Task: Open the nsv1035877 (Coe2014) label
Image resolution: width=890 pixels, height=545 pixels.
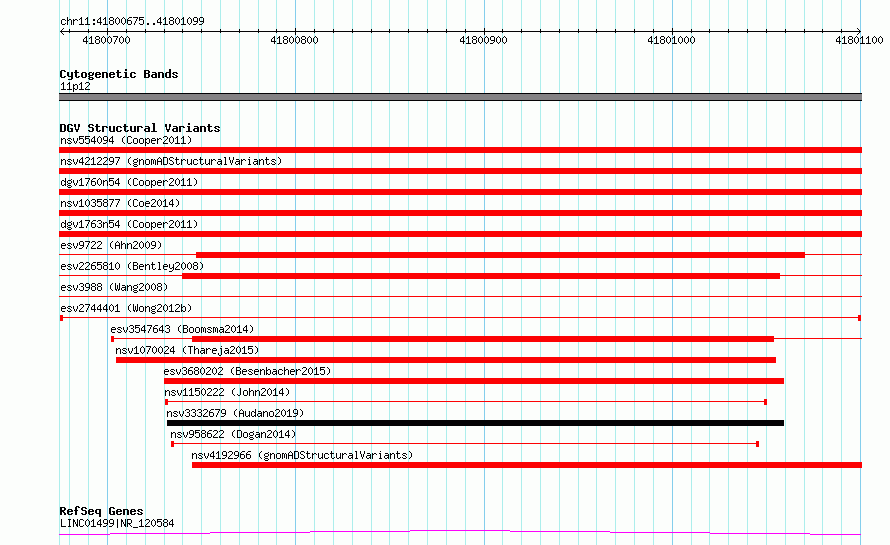Action: click(x=120, y=203)
